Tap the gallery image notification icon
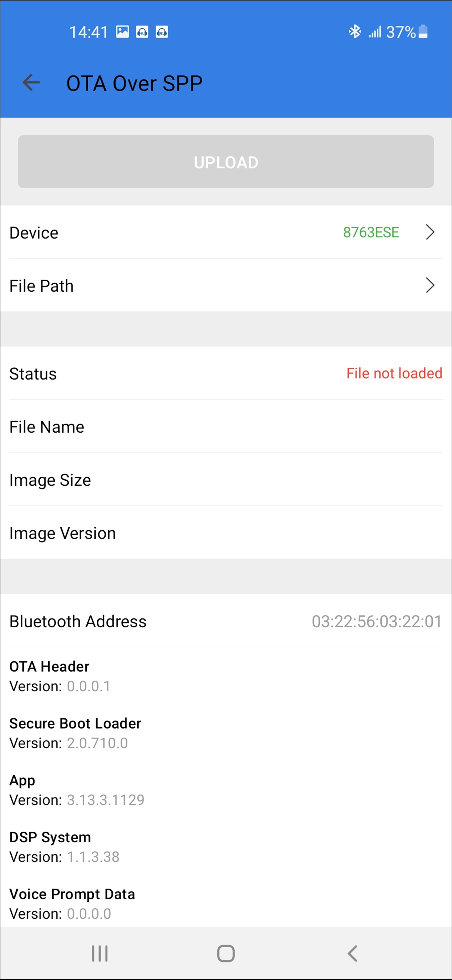Viewport: 452px width, 980px height. 122,31
